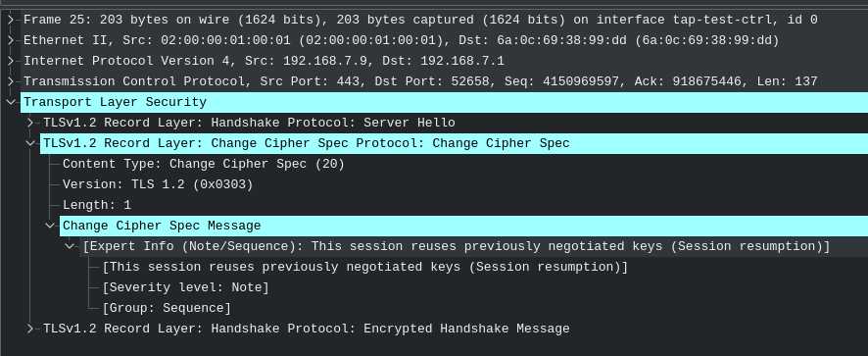Collapse the Expert Info node arrow

pos(71,246)
